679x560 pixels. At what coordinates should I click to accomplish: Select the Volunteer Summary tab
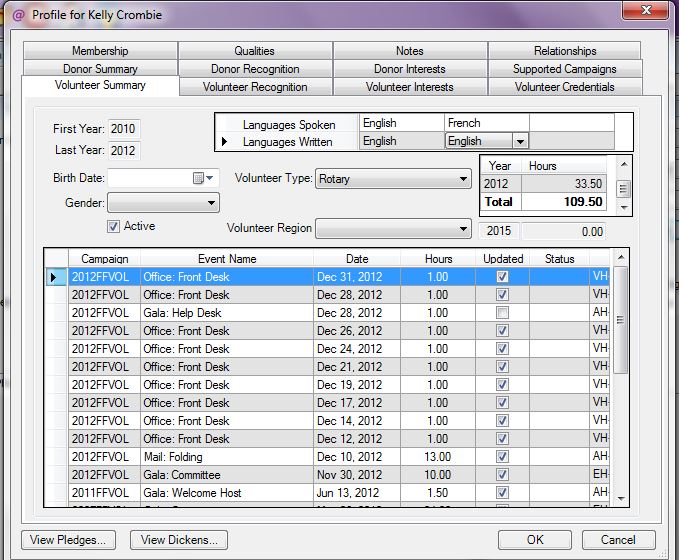pos(100,85)
